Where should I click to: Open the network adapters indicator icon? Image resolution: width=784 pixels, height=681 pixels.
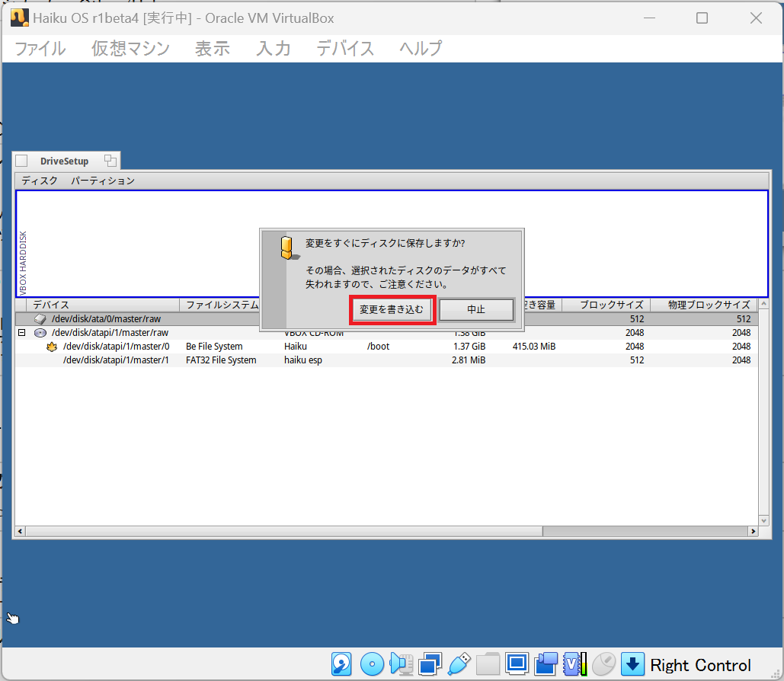[x=430, y=664]
